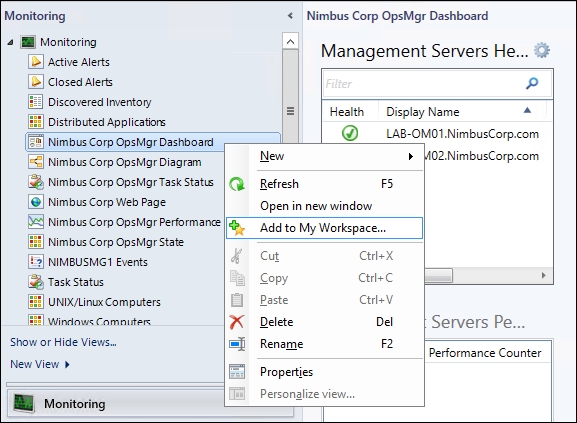Click the green Refresh icon in context menu
The width and height of the screenshot is (577, 423).
point(237,184)
